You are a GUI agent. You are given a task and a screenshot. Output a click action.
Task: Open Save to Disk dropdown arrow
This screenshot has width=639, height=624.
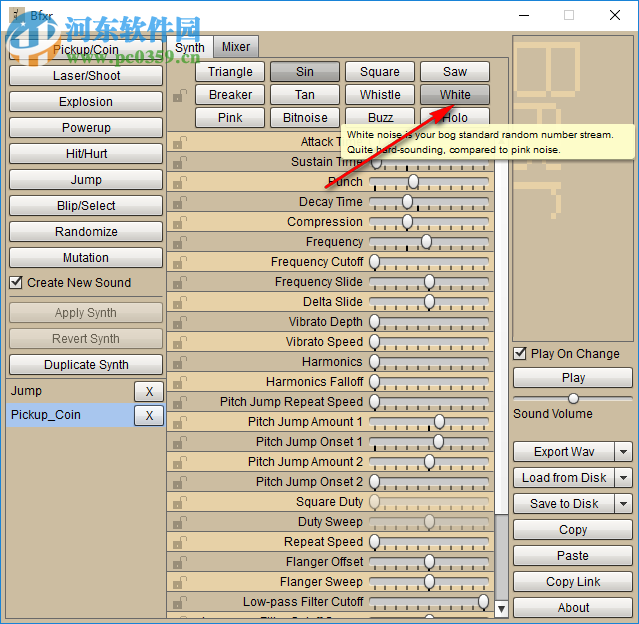pyautogui.click(x=623, y=504)
